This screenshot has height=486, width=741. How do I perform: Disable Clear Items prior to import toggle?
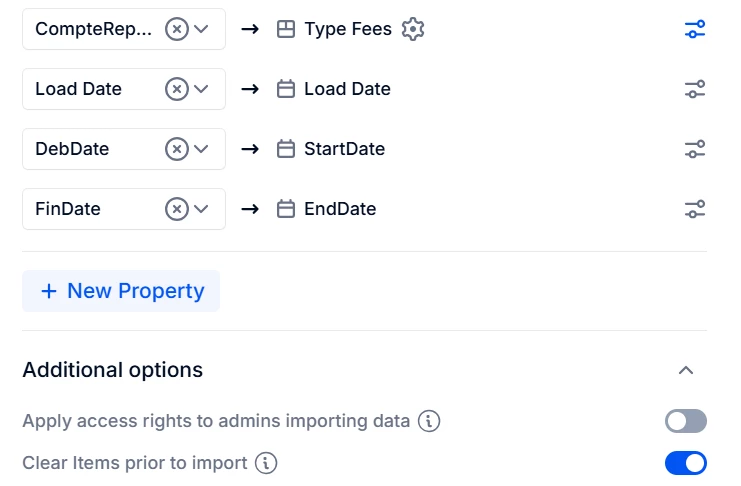[686, 463]
